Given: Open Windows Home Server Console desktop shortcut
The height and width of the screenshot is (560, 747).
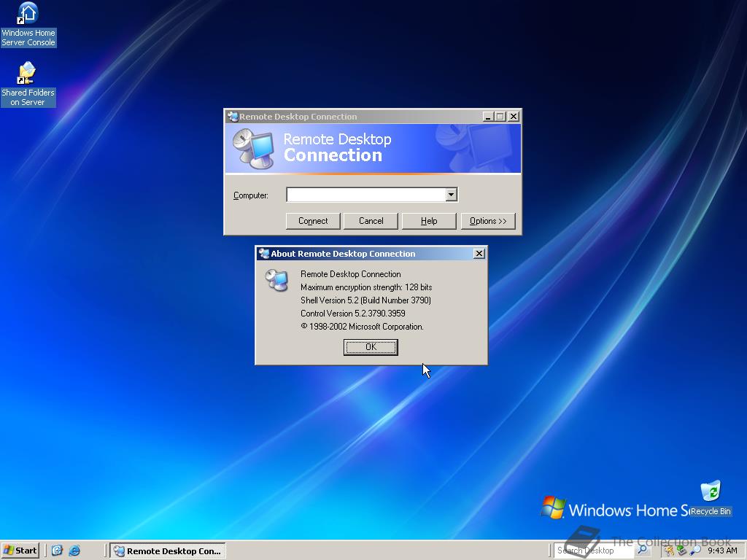Looking at the screenshot, I should point(28,25).
